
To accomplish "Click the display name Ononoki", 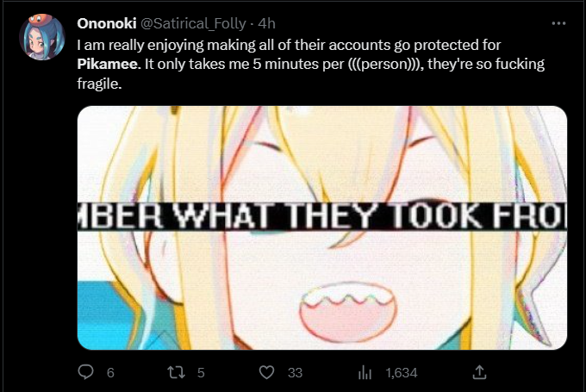I will 101,22.
